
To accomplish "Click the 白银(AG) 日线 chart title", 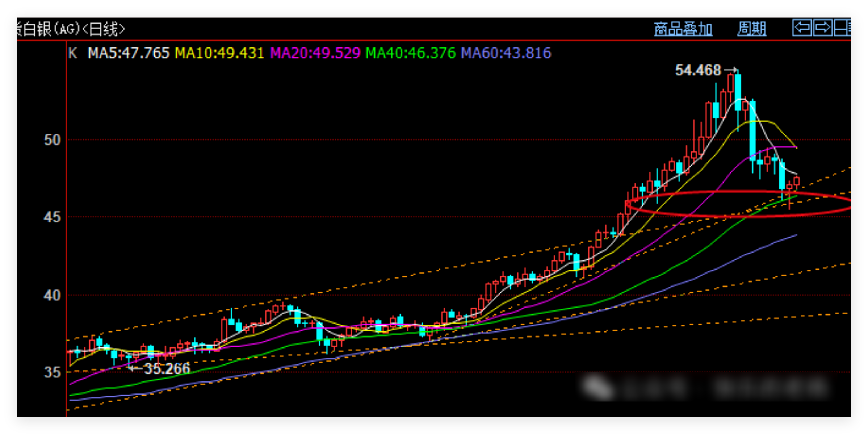I will click(71, 29).
